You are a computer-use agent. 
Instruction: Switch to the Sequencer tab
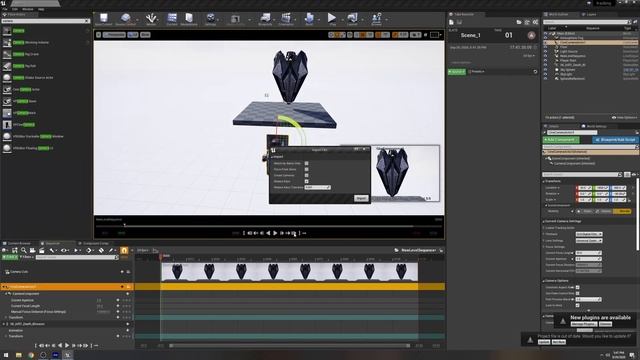[x=52, y=243]
